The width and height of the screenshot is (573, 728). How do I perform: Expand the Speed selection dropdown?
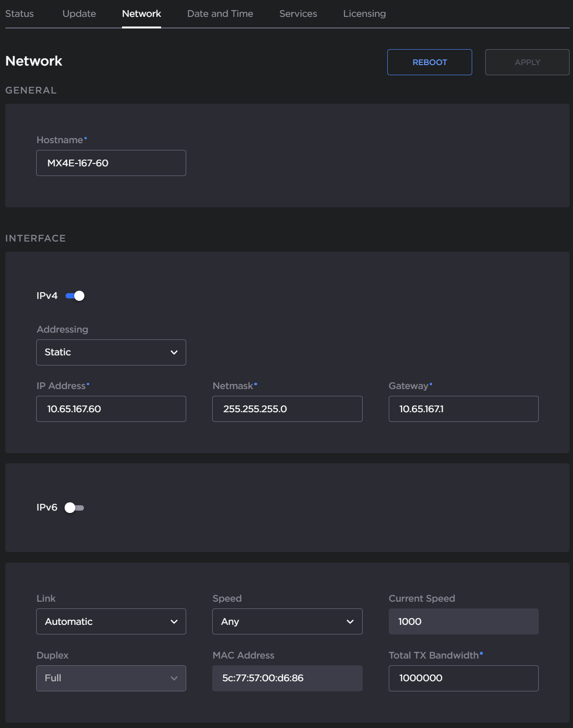tap(286, 621)
